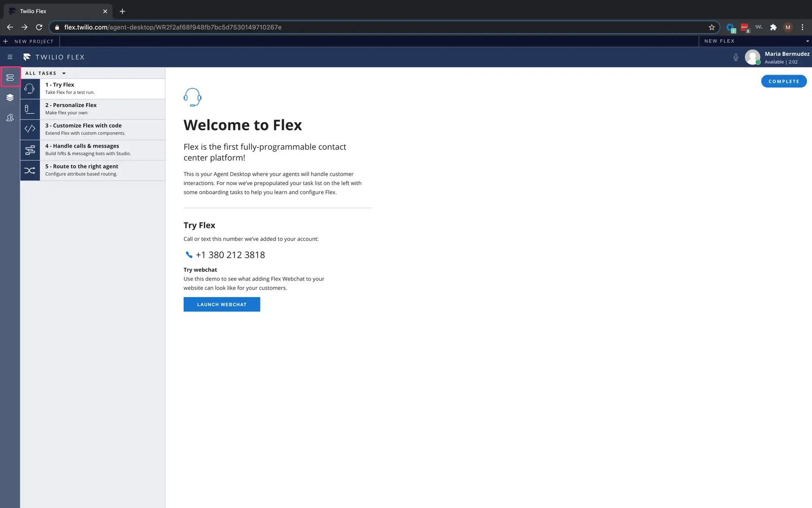Click the 'Try webchat' label
The image size is (812, 508).
click(200, 270)
